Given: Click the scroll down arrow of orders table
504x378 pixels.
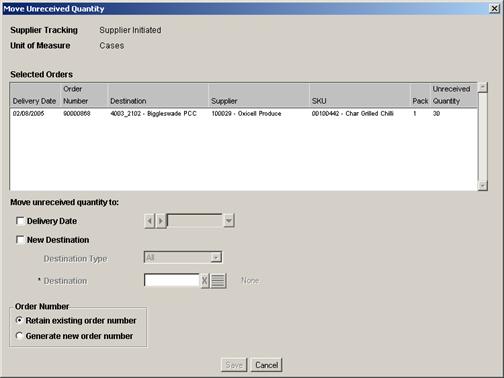Looking at the screenshot, I should 482,186.
